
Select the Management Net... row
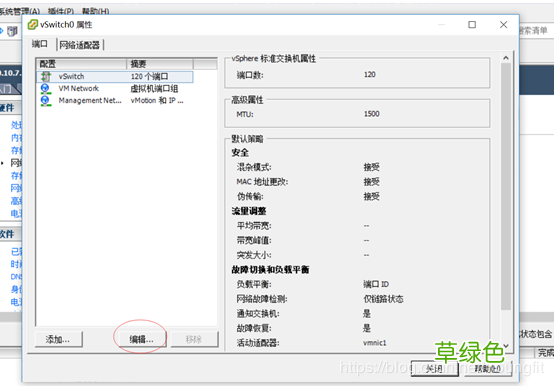115,101
